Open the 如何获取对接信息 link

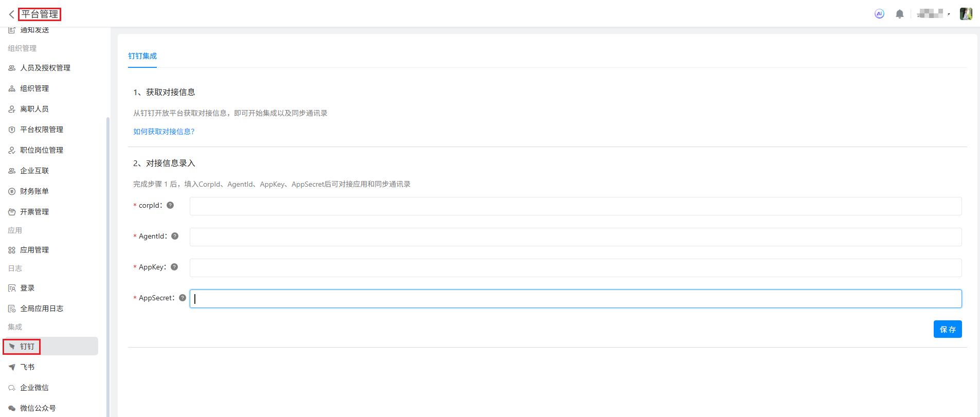pyautogui.click(x=164, y=132)
